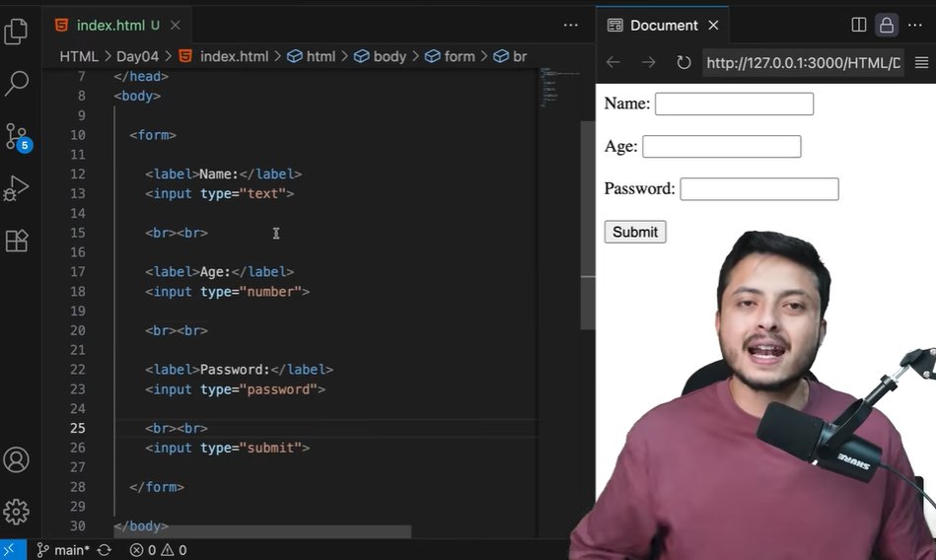Viewport: 936px width, 560px height.
Task: Open the Search view icon
Action: (x=17, y=84)
